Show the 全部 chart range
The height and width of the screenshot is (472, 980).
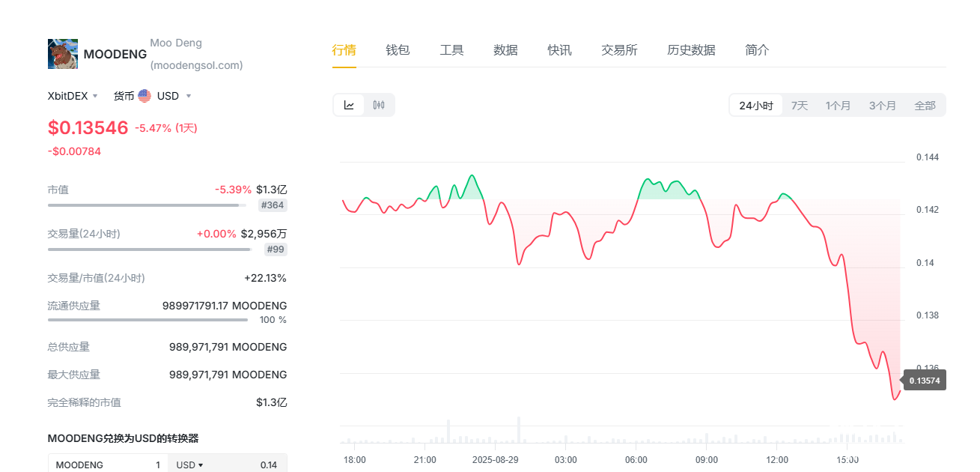point(925,106)
